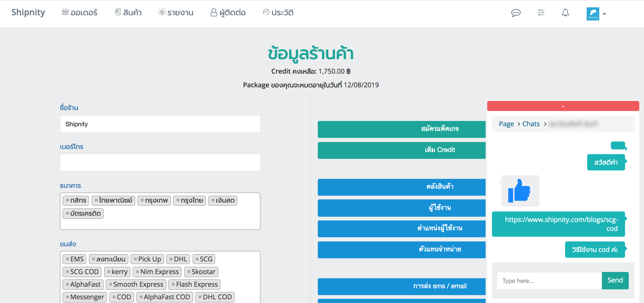The image size is (644, 303).
Task: Remove the EMS shipping tag
Action: point(67,259)
